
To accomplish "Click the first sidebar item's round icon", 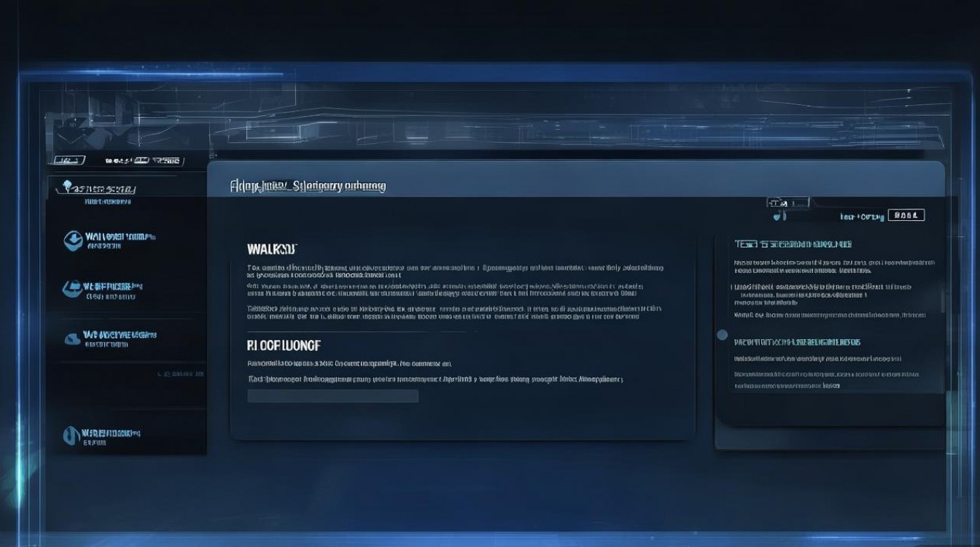I will pyautogui.click(x=73, y=241).
